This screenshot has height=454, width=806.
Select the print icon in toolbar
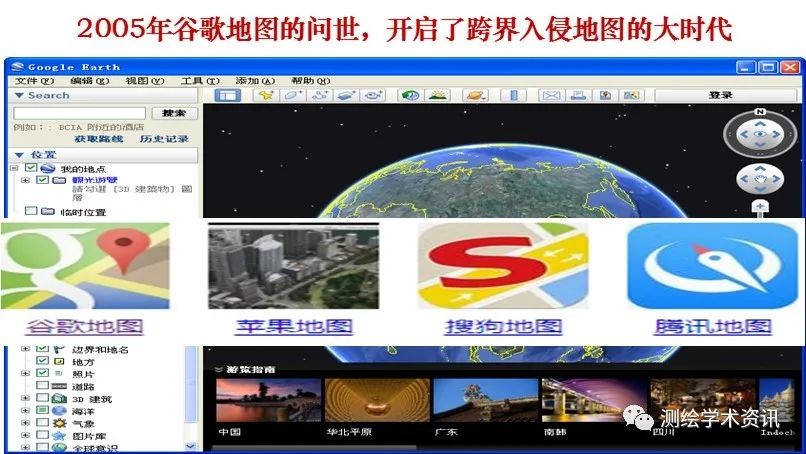coord(578,96)
